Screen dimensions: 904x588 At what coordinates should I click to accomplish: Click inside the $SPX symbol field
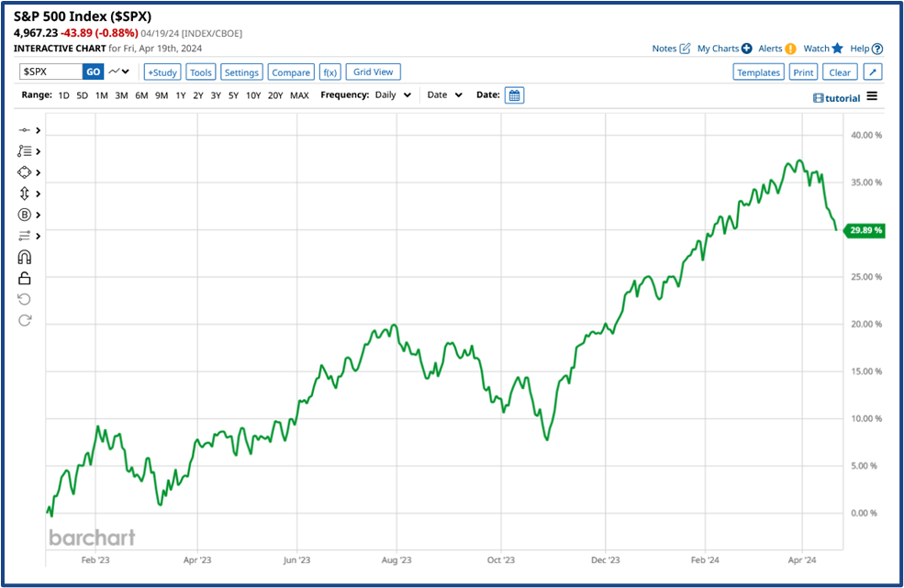(x=50, y=71)
